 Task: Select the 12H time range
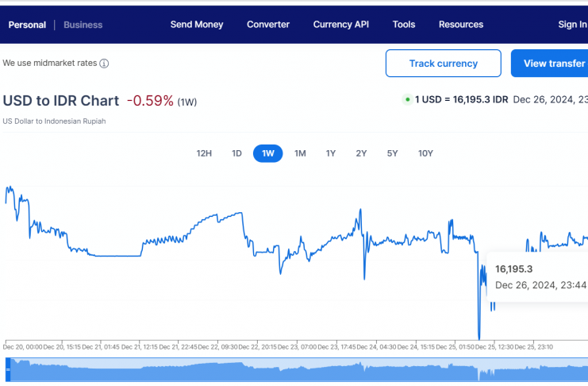pos(204,153)
